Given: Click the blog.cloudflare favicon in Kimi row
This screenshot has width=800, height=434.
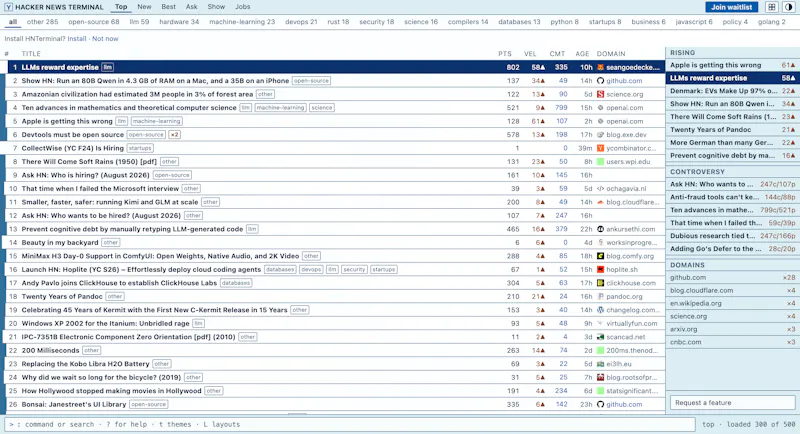Looking at the screenshot, I should (x=601, y=202).
